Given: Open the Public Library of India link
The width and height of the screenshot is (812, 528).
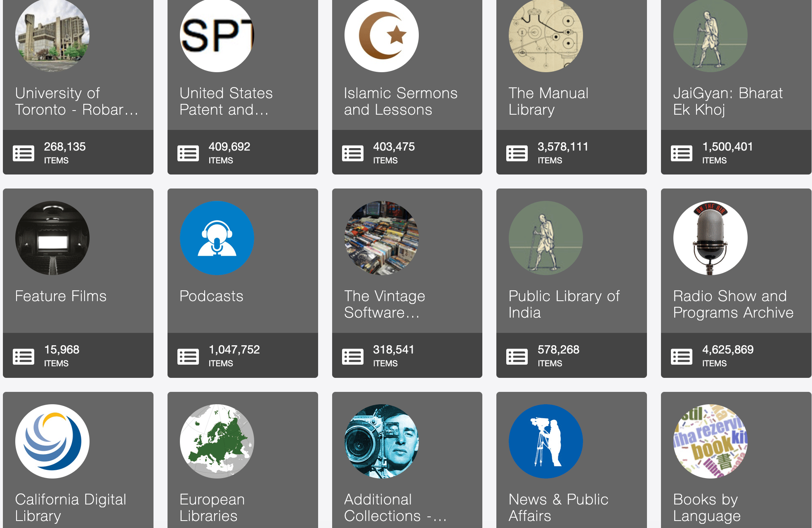Looking at the screenshot, I should pos(564,304).
